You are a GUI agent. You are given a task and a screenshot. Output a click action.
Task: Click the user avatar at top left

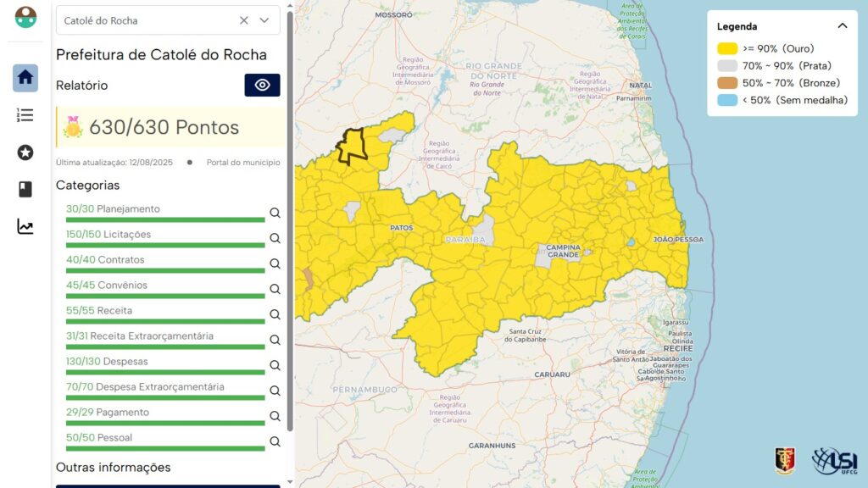25,17
